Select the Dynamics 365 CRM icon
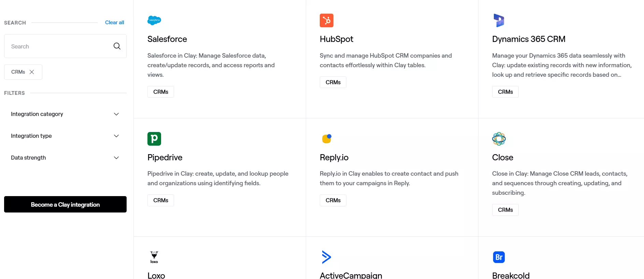Image resolution: width=644 pixels, height=279 pixels. coord(499,20)
